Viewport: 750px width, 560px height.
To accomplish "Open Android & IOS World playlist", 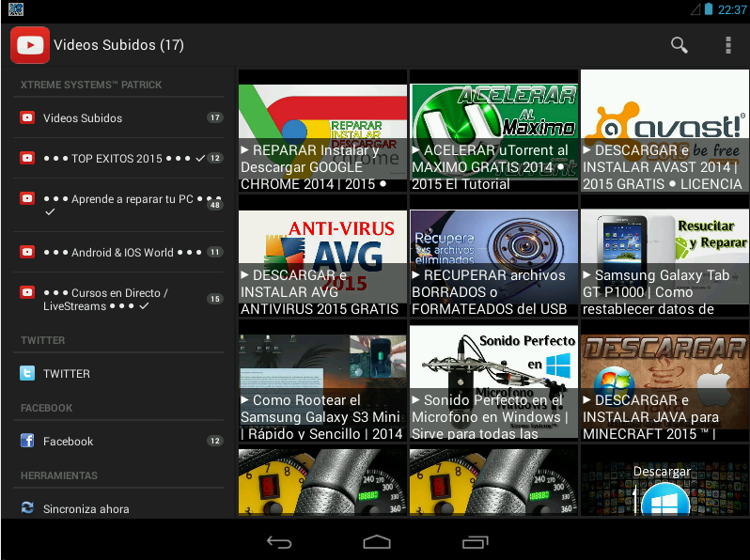I will pyautogui.click(x=118, y=252).
